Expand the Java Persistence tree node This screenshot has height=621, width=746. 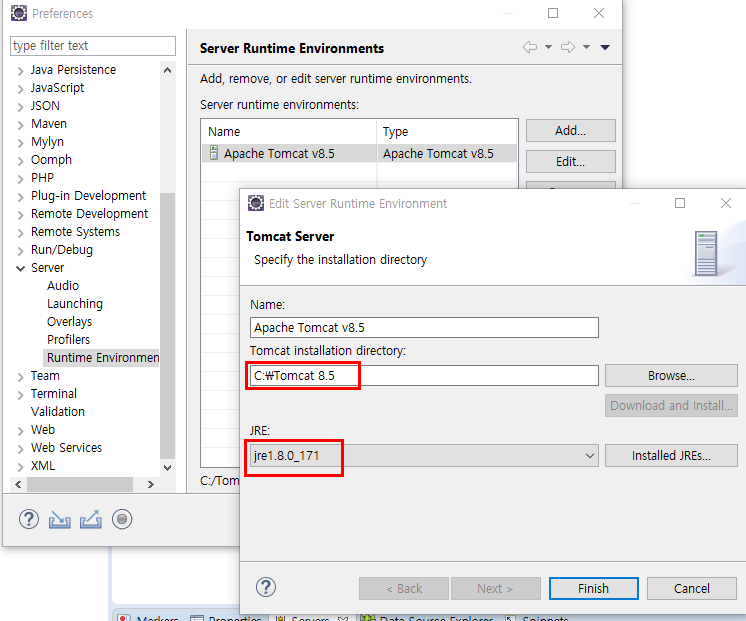(x=20, y=71)
